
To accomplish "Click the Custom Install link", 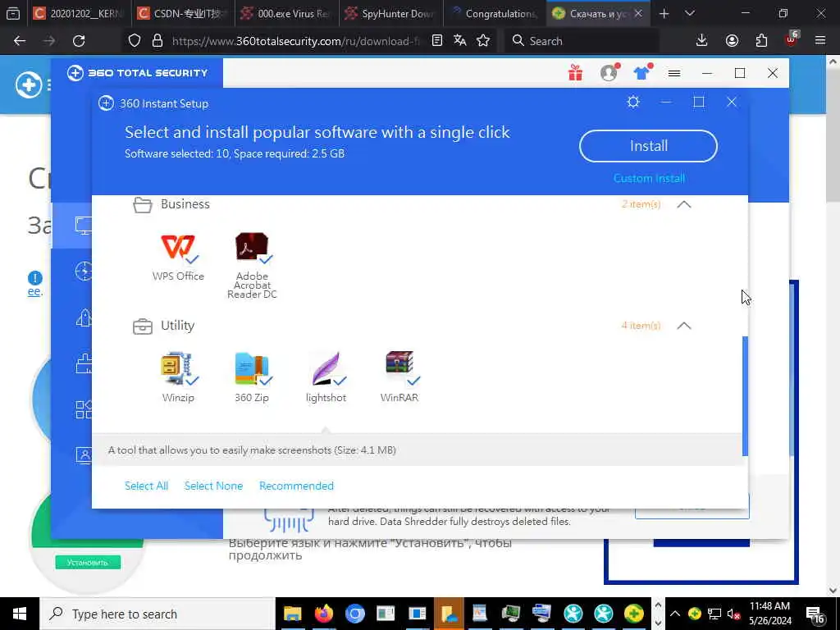I will [649, 178].
